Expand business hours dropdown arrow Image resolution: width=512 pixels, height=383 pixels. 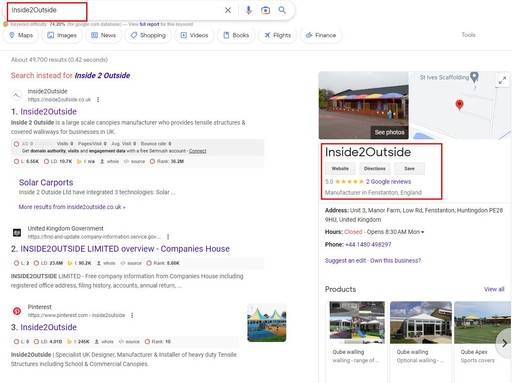pyautogui.click(x=423, y=232)
